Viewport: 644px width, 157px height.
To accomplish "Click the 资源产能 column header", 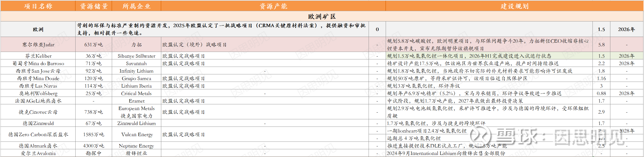I will point(273,6).
